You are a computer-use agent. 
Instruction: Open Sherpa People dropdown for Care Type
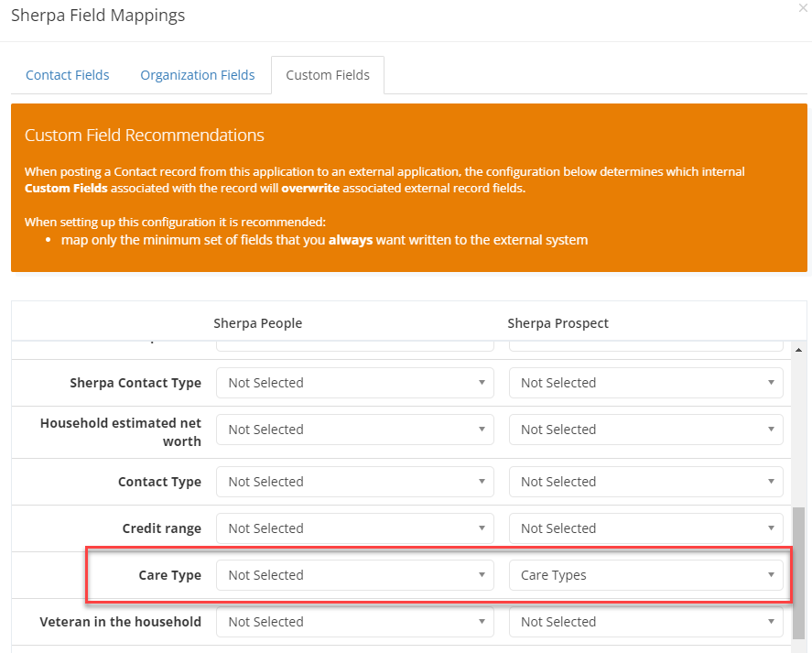[x=354, y=575]
